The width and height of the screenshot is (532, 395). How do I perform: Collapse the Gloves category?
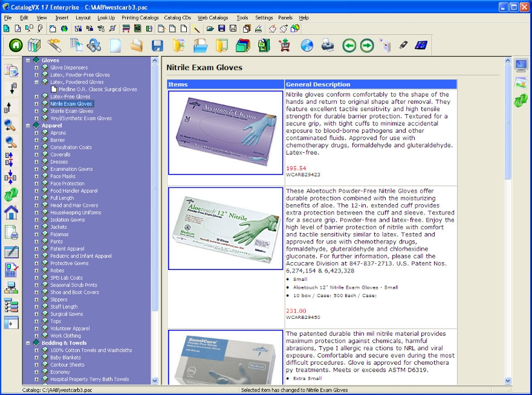tap(28, 60)
